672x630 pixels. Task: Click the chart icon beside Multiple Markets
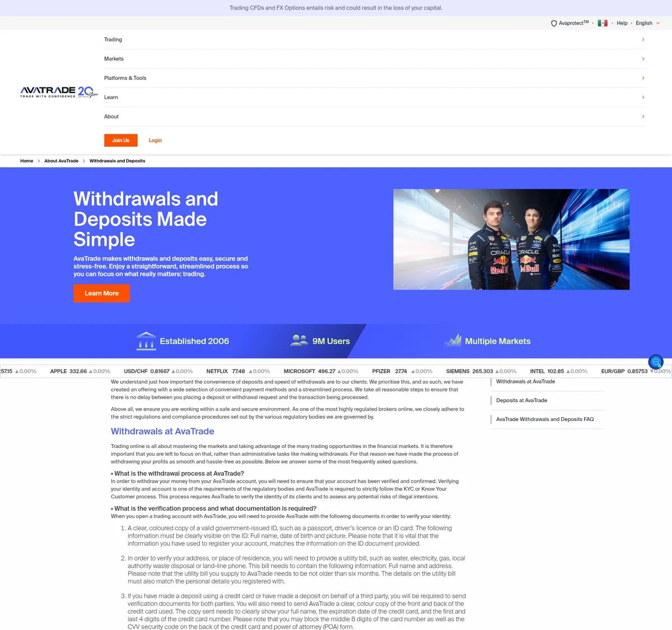tap(452, 340)
